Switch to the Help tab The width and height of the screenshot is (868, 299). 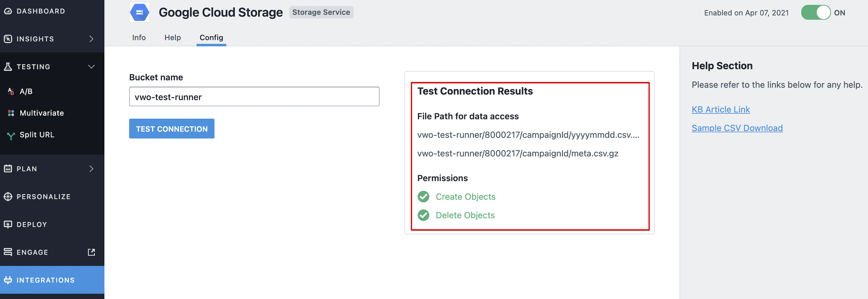[173, 38]
